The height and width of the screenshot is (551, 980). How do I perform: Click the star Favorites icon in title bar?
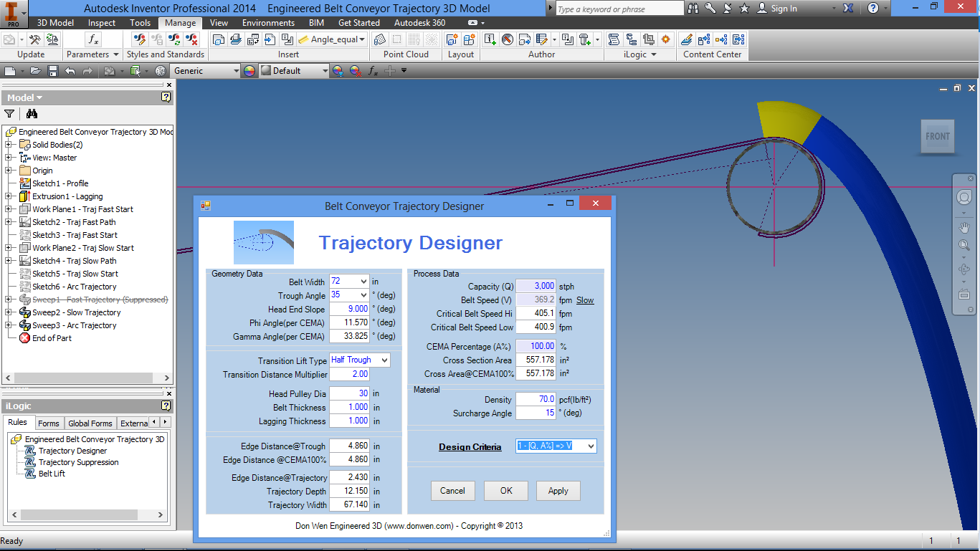tap(745, 9)
